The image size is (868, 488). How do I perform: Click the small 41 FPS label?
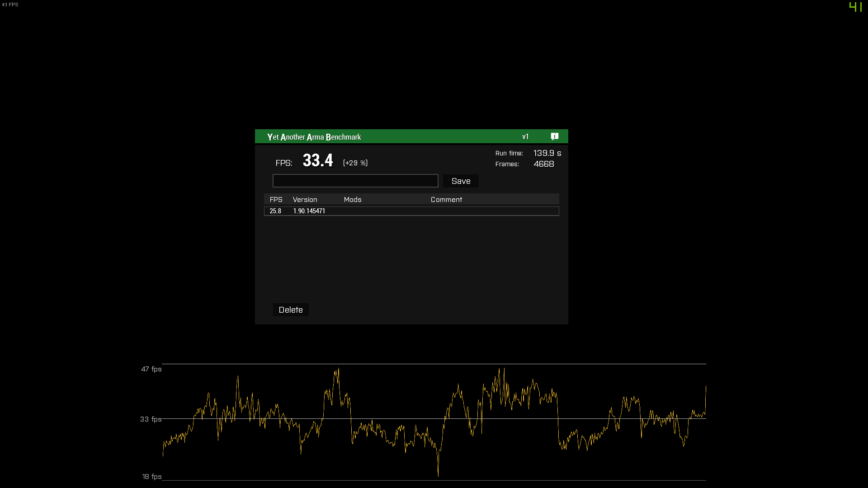pyautogui.click(x=10, y=5)
